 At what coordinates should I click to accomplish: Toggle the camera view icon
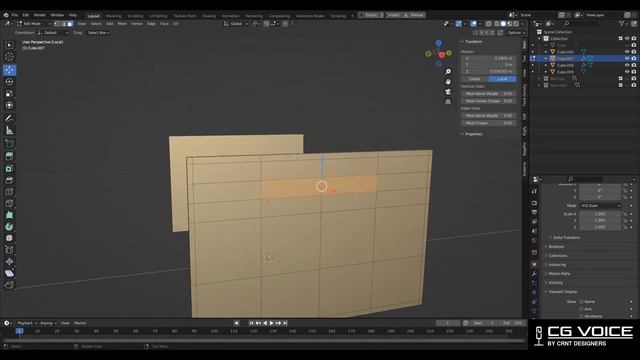(448, 91)
